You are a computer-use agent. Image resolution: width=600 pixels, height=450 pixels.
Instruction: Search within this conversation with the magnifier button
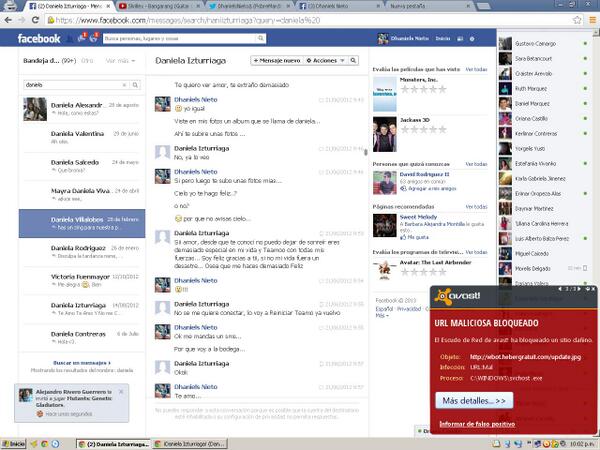tap(354, 60)
